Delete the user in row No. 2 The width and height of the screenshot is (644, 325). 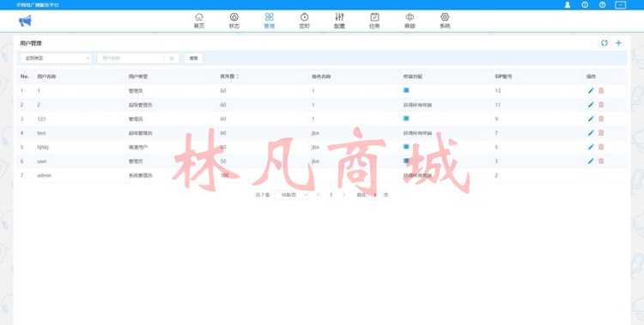[601, 105]
